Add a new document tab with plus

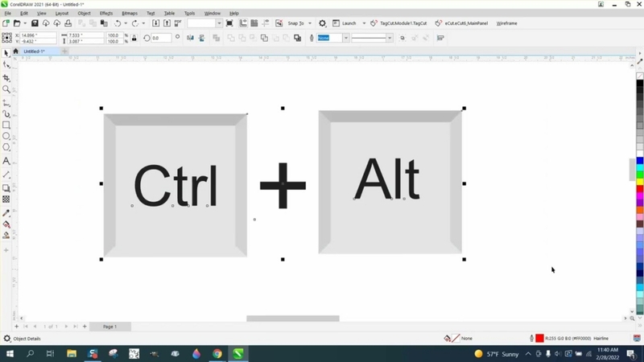click(x=65, y=51)
